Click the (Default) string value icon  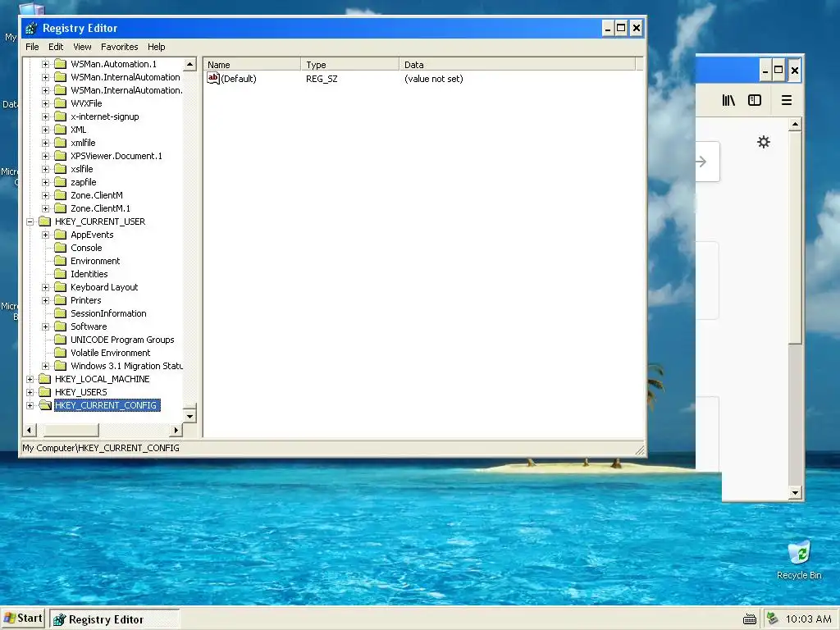tap(213, 78)
